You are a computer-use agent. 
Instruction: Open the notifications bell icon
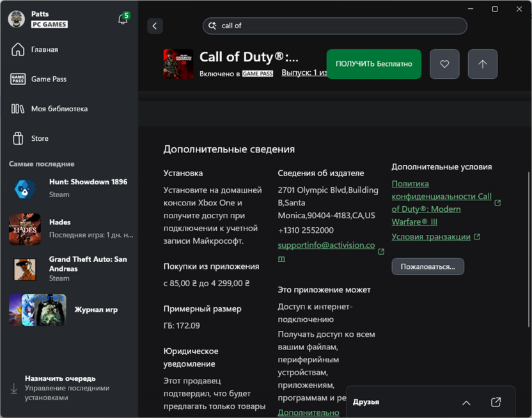tap(123, 19)
